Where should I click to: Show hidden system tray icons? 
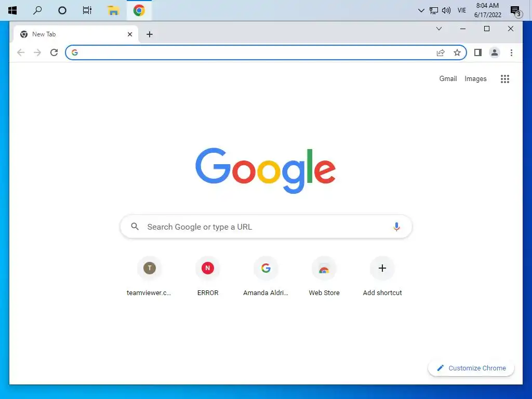click(x=421, y=10)
